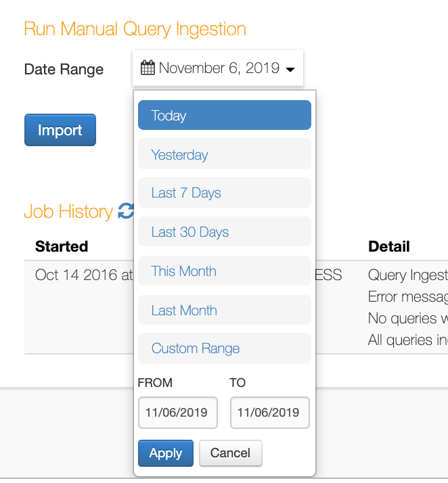Image resolution: width=448 pixels, height=483 pixels.
Task: Pick the Last 30 Days range
Action: (224, 231)
